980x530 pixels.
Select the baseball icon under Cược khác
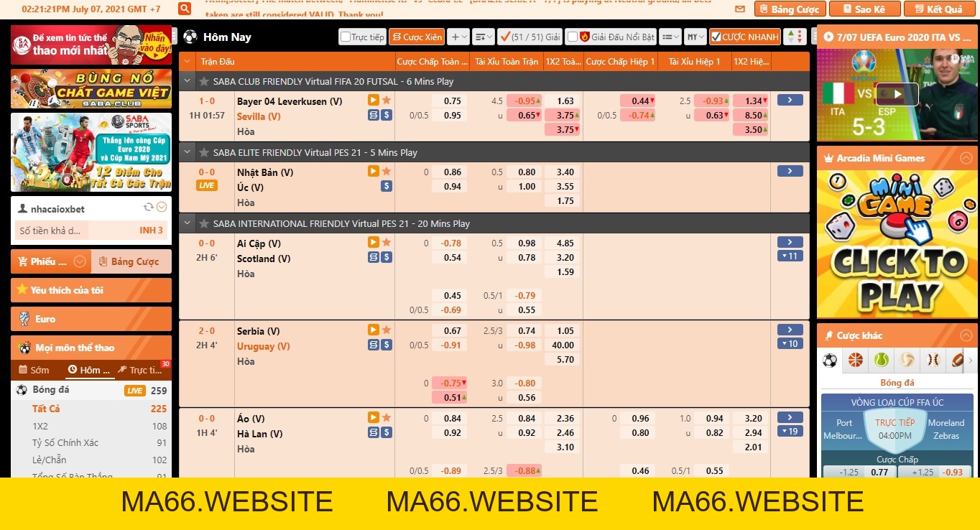tap(933, 360)
